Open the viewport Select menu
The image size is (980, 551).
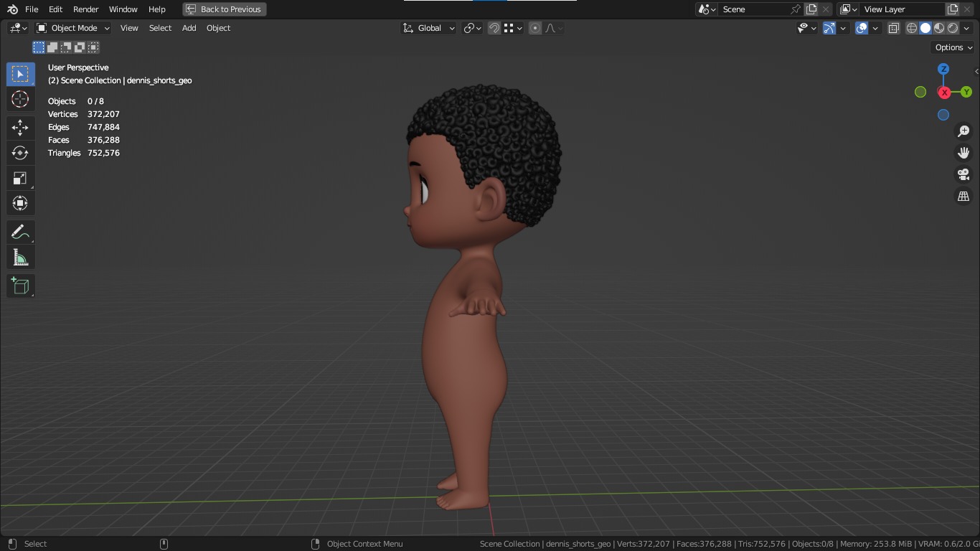160,28
